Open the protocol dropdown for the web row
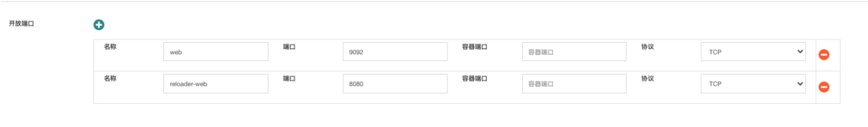The height and width of the screenshot is (127, 868). [753, 52]
